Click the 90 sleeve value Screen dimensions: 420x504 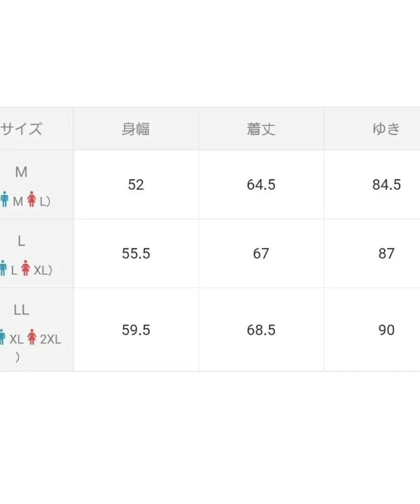click(x=386, y=330)
